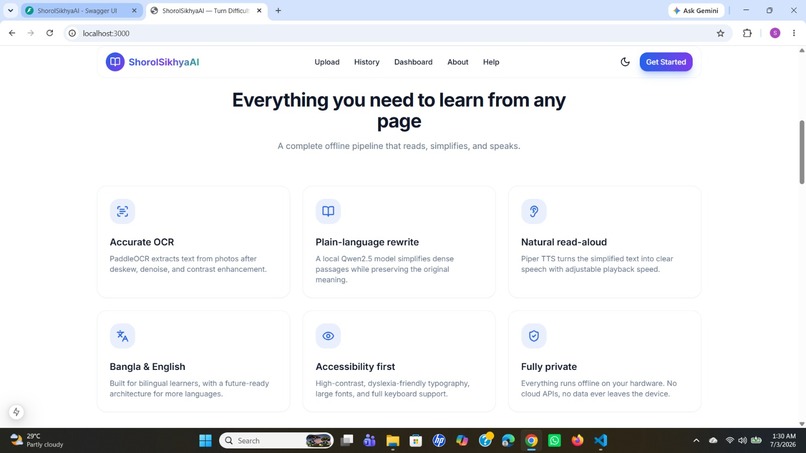Click the 'A complete offline pipeline' subtitle

pos(399,146)
